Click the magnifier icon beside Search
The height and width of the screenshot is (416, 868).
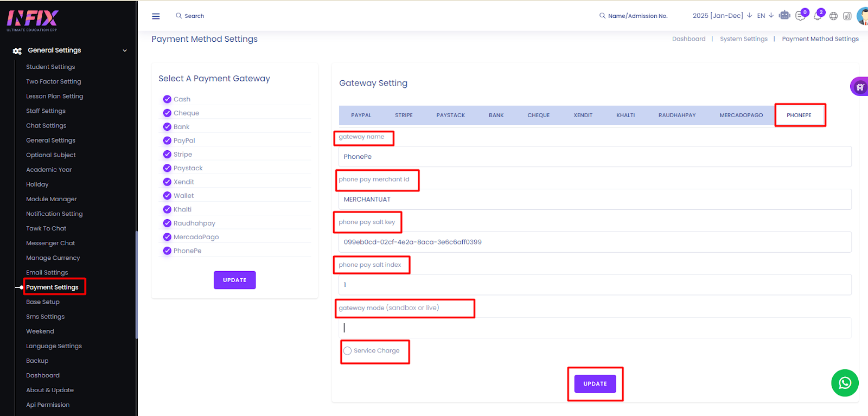tap(178, 16)
